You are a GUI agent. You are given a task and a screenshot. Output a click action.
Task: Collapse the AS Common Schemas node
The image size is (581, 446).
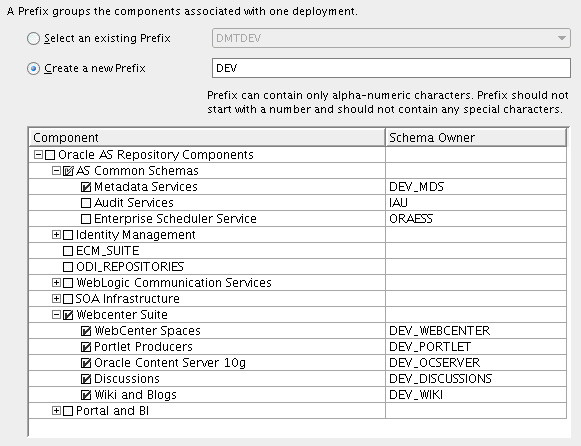(x=56, y=170)
